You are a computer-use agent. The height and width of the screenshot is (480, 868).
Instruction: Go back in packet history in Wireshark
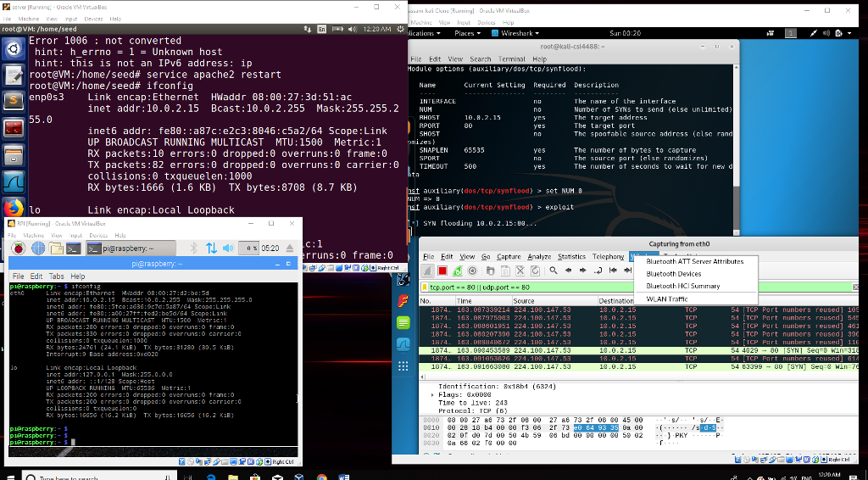point(568,271)
